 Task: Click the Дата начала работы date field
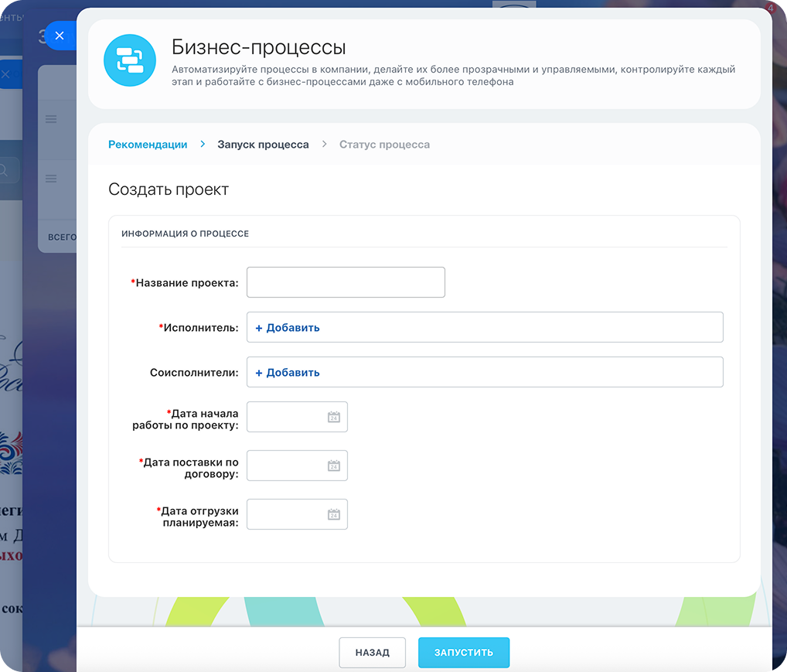point(297,417)
